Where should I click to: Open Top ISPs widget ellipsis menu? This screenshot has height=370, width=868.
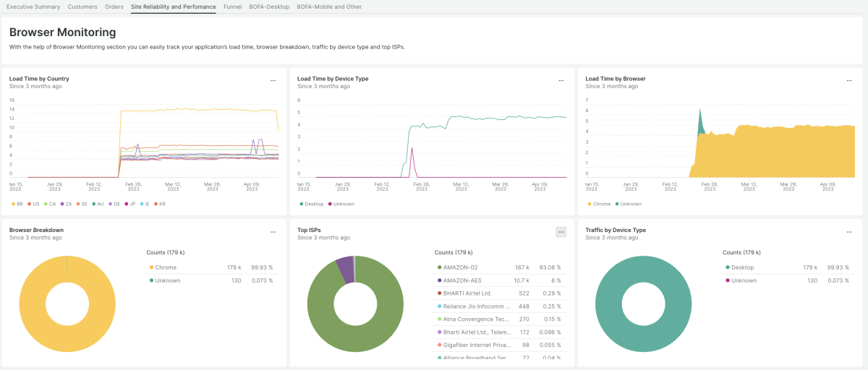(x=561, y=232)
